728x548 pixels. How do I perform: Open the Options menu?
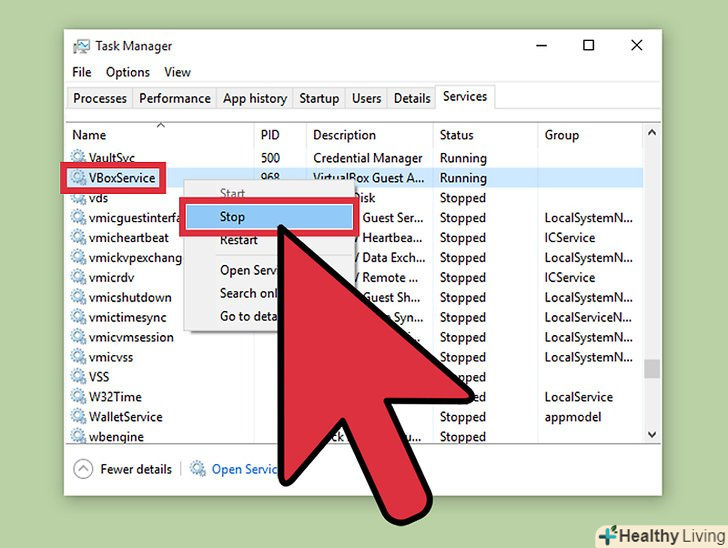click(127, 72)
